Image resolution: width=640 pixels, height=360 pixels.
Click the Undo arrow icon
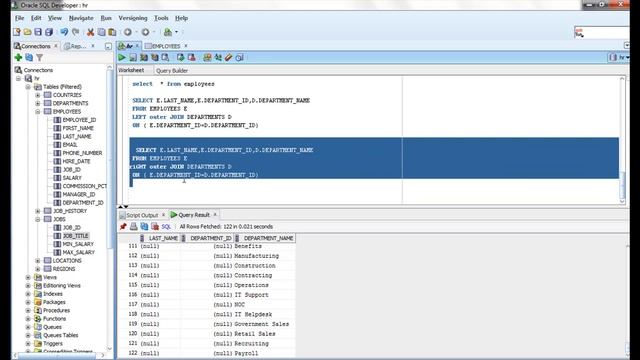pyautogui.click(x=64, y=32)
